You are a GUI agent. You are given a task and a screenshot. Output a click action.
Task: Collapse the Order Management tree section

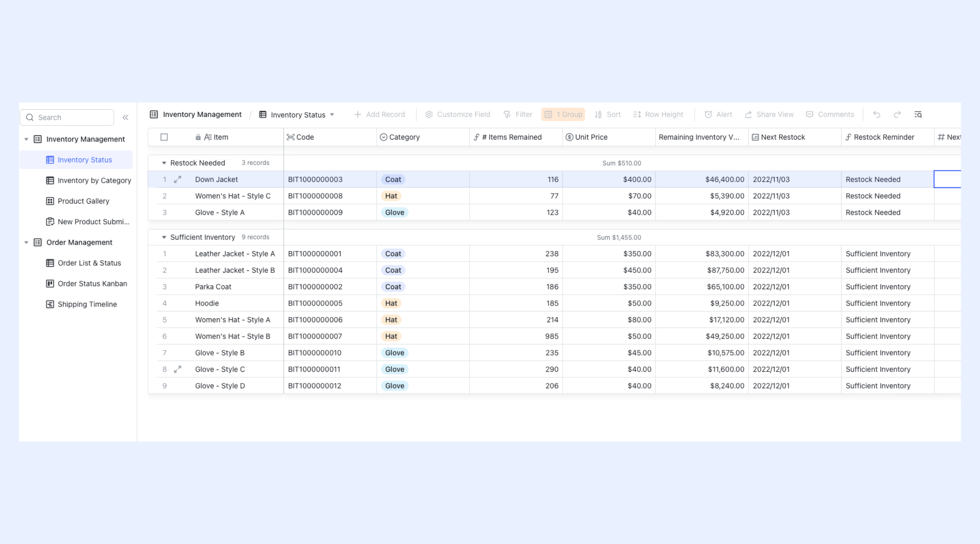coord(26,243)
